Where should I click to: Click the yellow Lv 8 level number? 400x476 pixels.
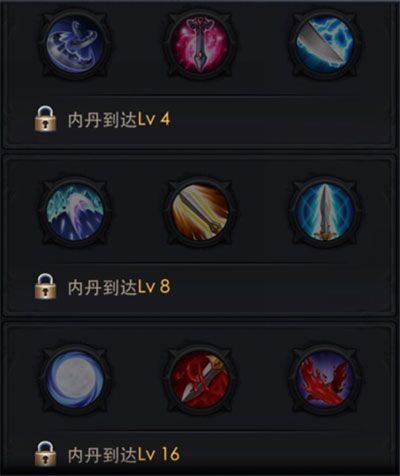(154, 287)
